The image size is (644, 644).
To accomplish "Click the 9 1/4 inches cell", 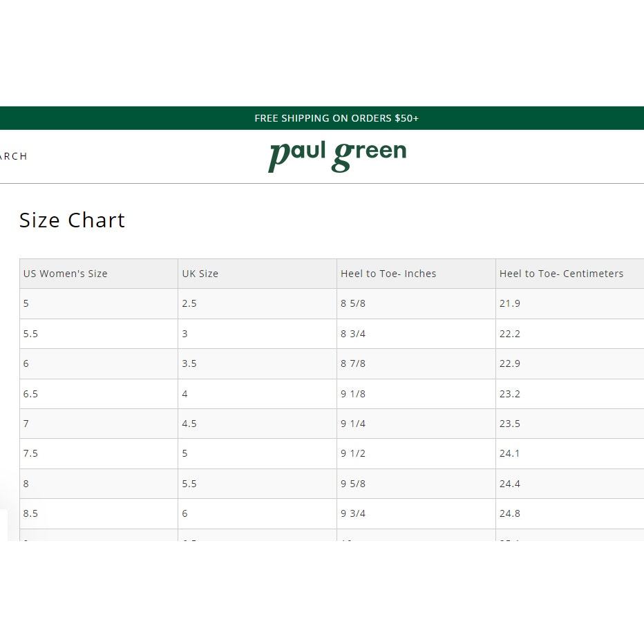I will point(416,424).
